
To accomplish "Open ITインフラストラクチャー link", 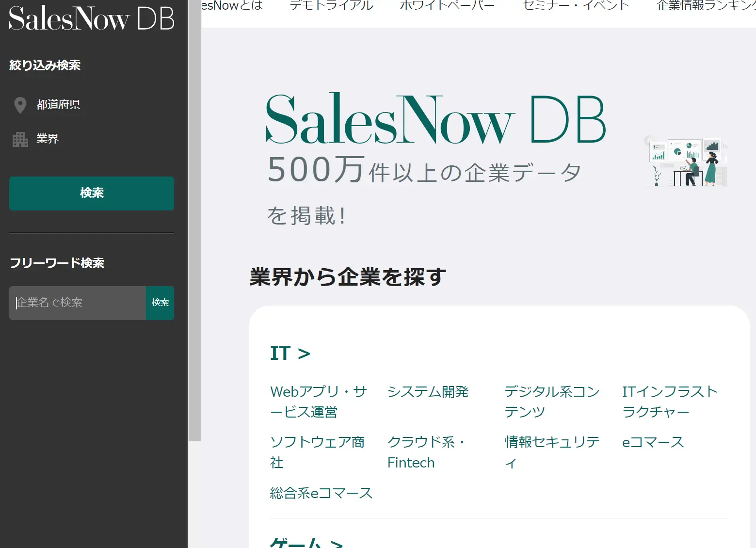I will (x=670, y=402).
